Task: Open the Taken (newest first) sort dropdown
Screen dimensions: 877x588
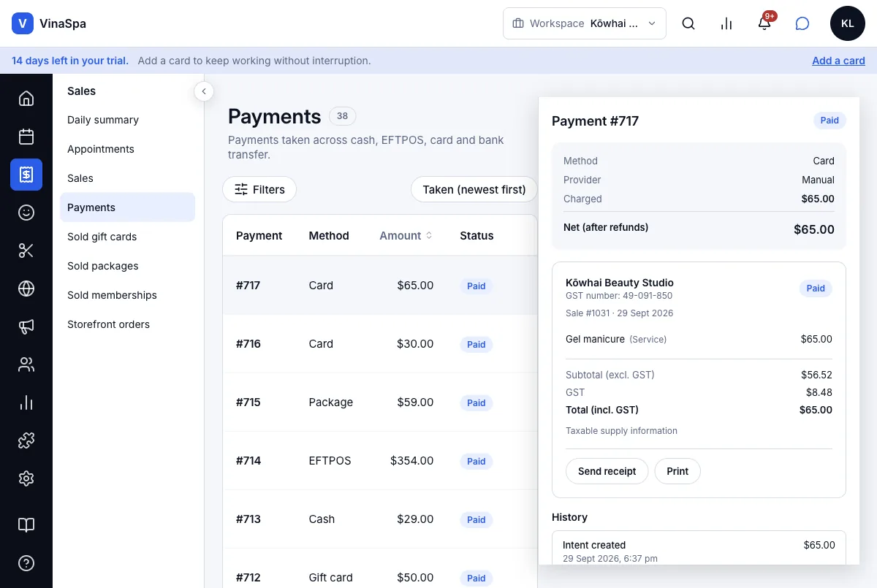Action: (x=474, y=189)
